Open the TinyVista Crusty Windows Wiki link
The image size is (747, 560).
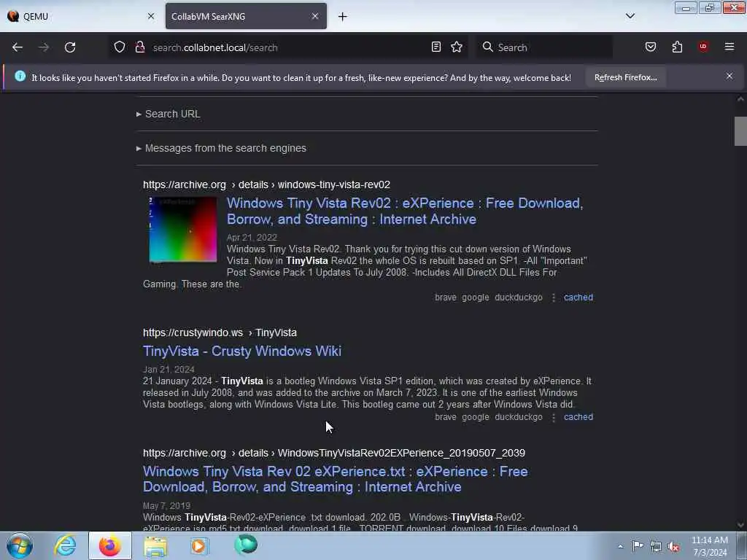click(242, 351)
